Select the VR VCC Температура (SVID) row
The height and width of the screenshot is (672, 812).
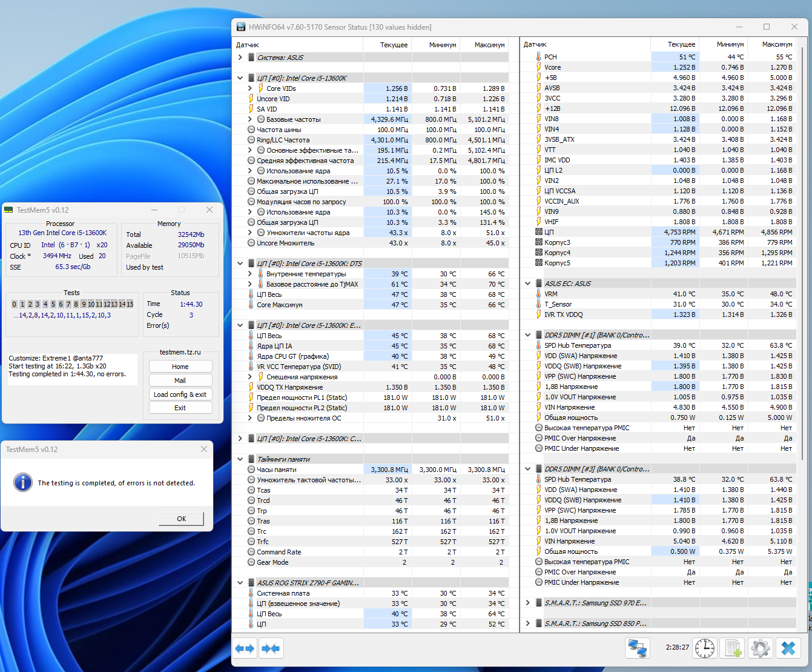(371, 367)
